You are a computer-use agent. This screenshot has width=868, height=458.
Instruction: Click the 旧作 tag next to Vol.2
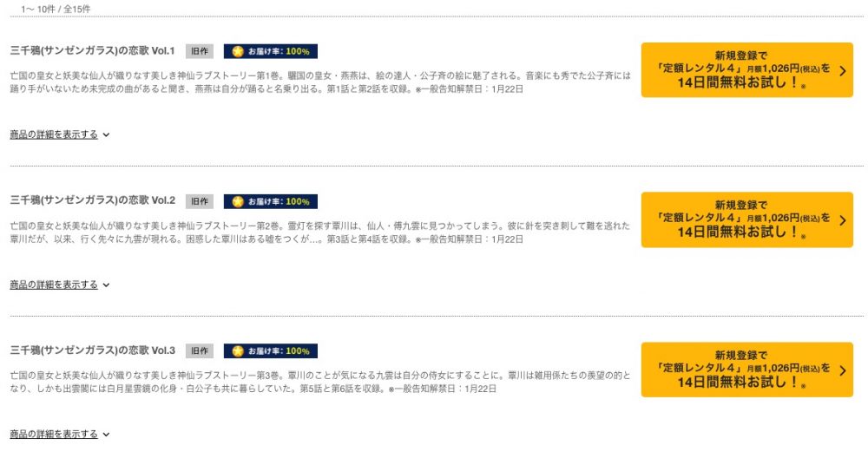[x=200, y=202]
